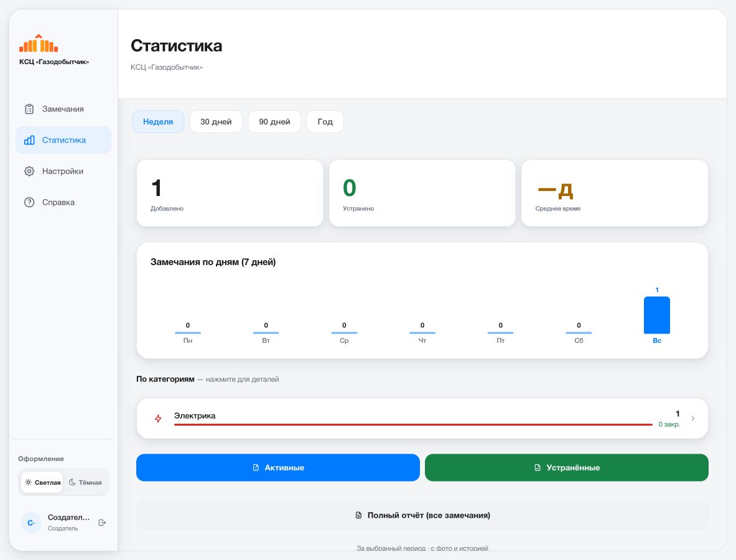Click the '0 закр.' label
This screenshot has width=736, height=560.
coord(669,424)
